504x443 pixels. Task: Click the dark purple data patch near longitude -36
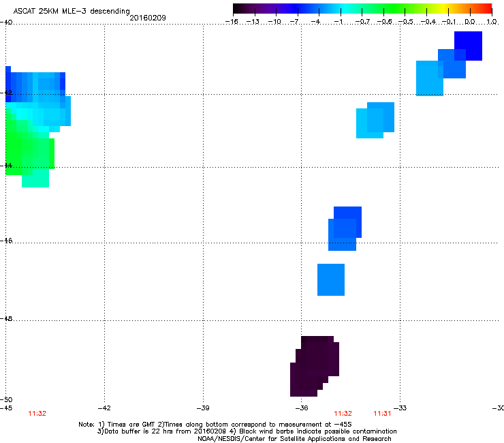315,366
